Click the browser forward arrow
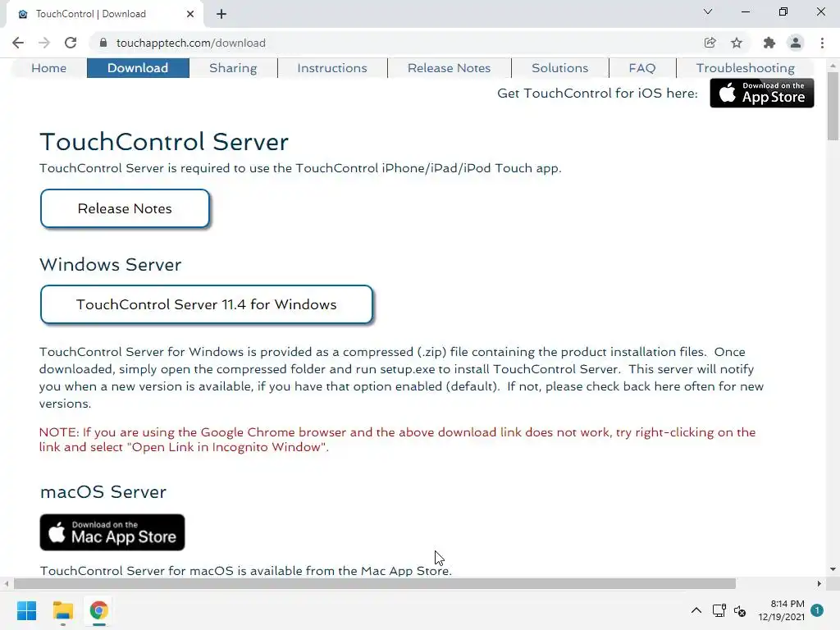840x630 pixels. point(44,43)
